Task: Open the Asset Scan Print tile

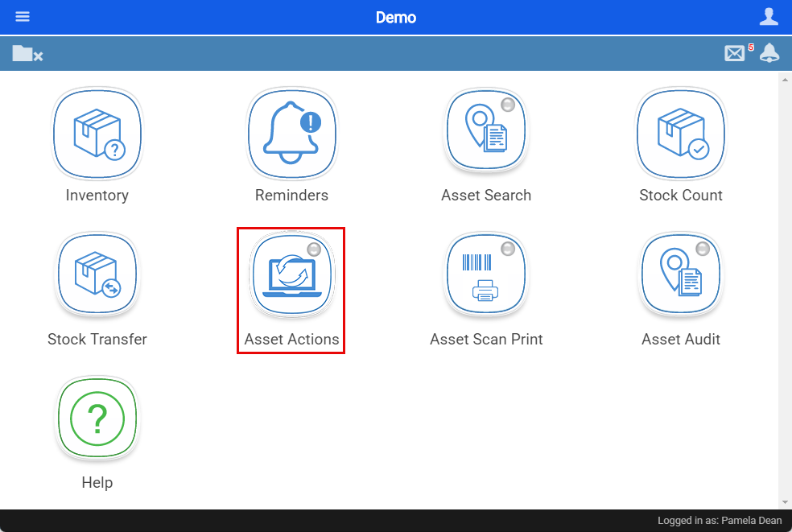Action: click(x=486, y=274)
